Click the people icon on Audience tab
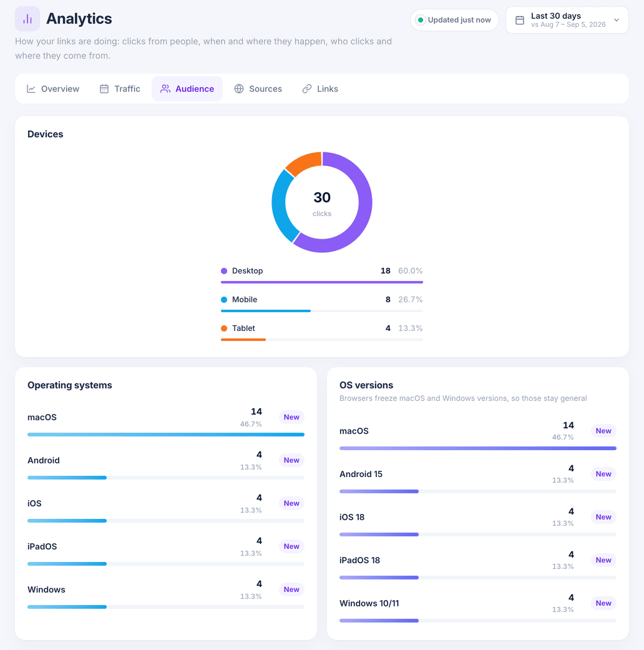The height and width of the screenshot is (650, 644). pos(165,89)
